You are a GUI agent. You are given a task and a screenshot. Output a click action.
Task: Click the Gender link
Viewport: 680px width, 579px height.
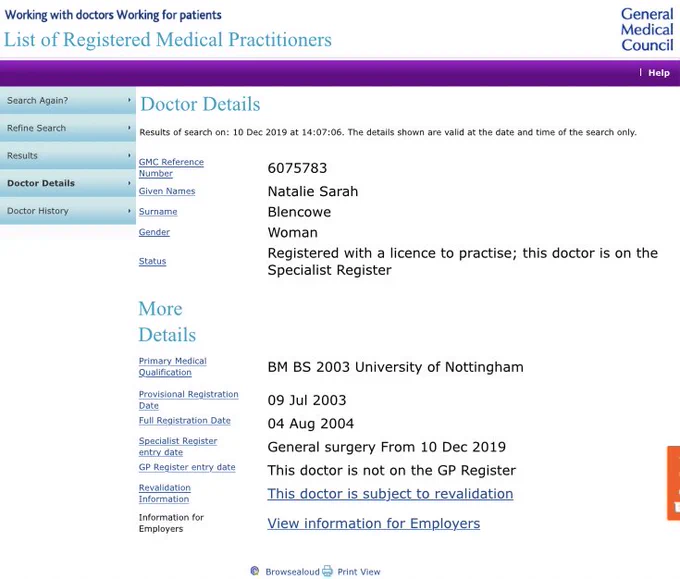coord(154,232)
